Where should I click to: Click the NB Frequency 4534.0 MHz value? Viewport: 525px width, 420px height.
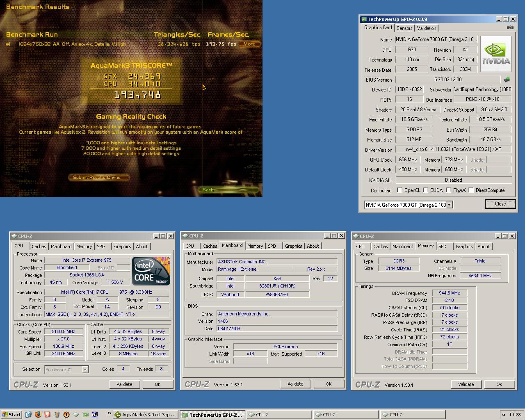(x=480, y=276)
